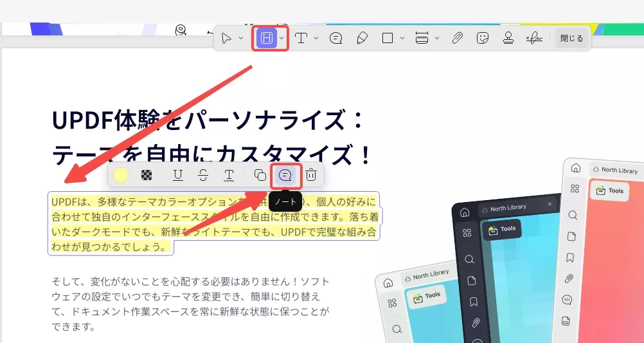The height and width of the screenshot is (343, 644).
Task: Click paragraph line starting 'ウェアの設定でいつでも'
Action: 186,297
